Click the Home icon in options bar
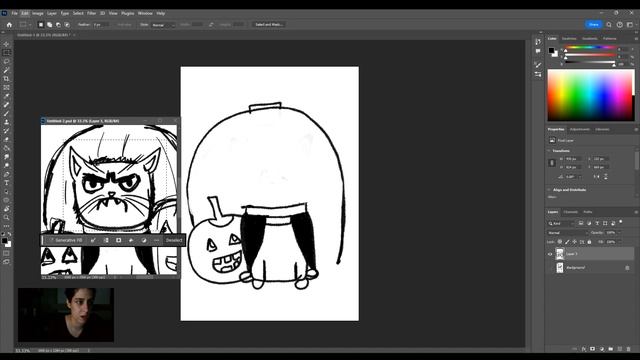 [9, 24]
